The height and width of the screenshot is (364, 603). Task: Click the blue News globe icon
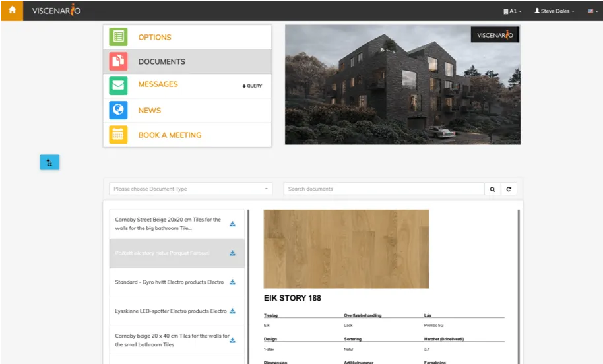tap(118, 110)
